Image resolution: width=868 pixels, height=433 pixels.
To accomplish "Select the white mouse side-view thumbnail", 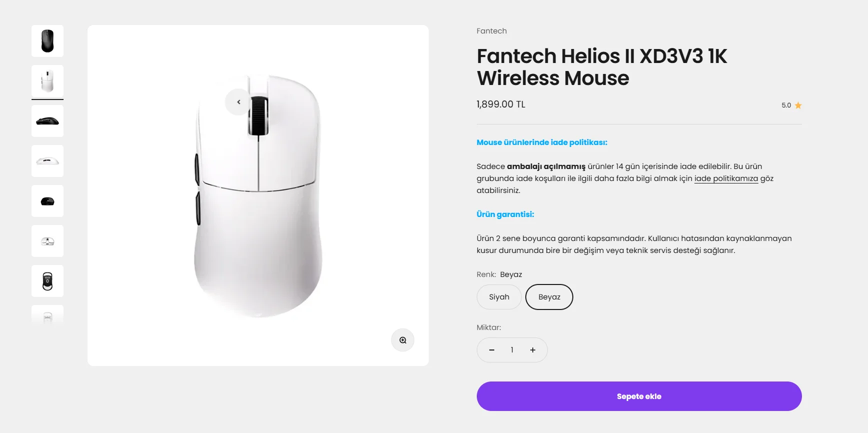I will coord(48,161).
